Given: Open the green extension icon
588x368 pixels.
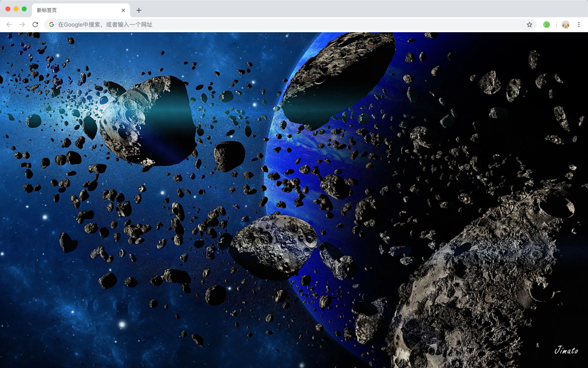Looking at the screenshot, I should click(547, 24).
